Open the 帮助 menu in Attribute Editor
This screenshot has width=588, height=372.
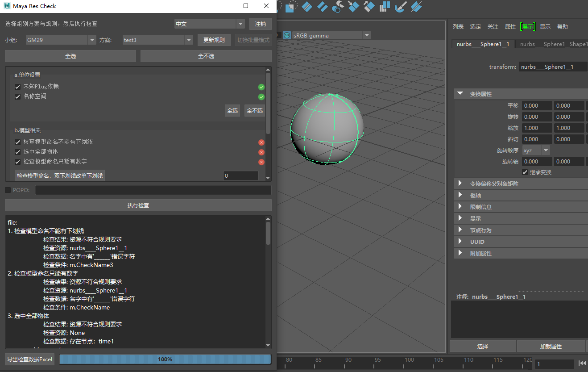[x=563, y=27]
